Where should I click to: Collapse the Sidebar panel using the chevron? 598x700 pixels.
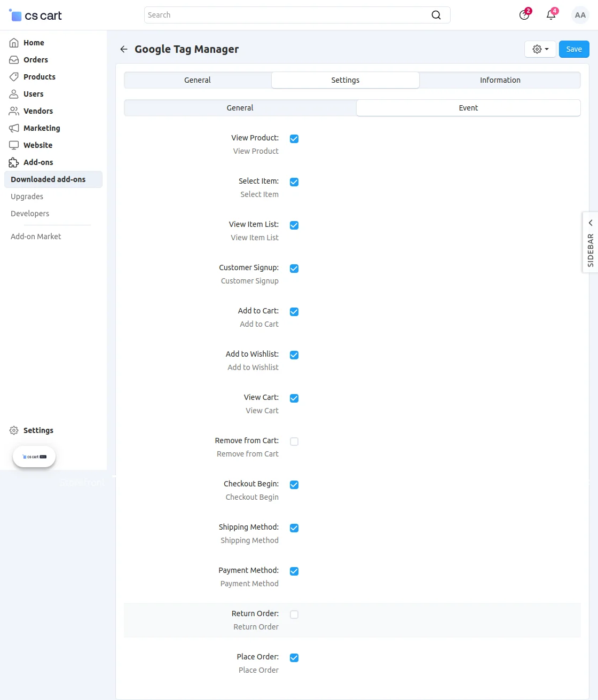tap(589, 223)
